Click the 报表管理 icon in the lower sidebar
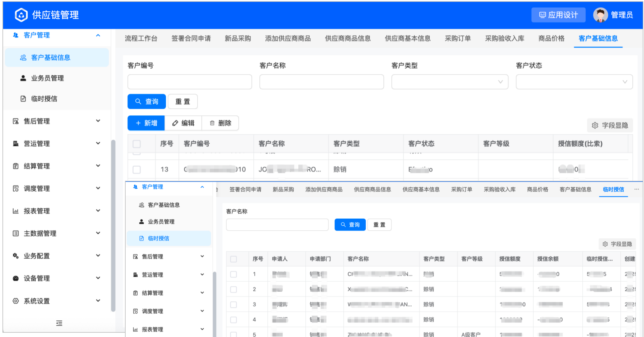 (x=135, y=329)
